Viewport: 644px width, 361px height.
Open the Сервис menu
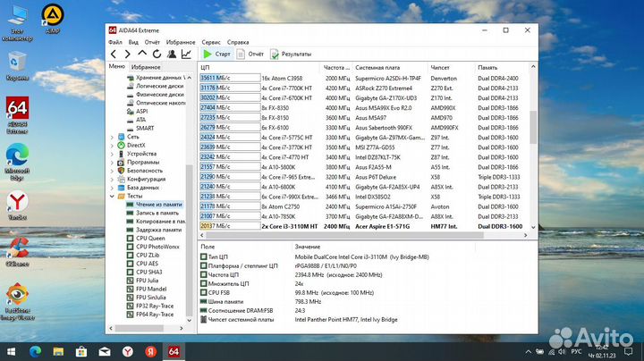tap(211, 42)
